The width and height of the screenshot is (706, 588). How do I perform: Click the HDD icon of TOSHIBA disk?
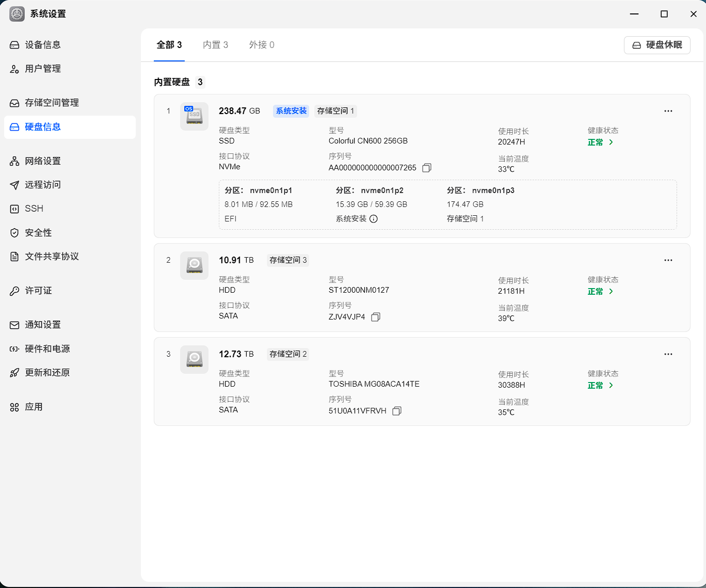click(194, 359)
